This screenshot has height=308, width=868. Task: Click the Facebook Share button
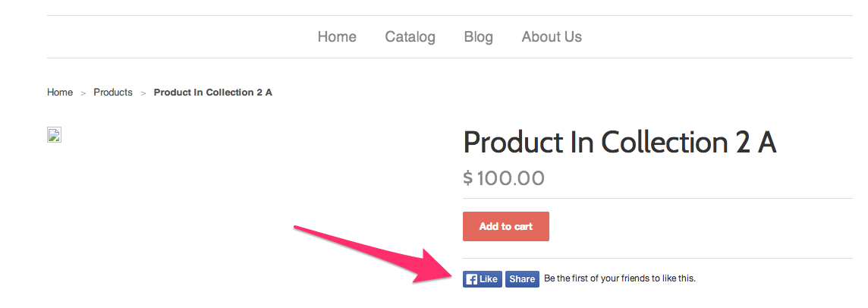(x=522, y=279)
